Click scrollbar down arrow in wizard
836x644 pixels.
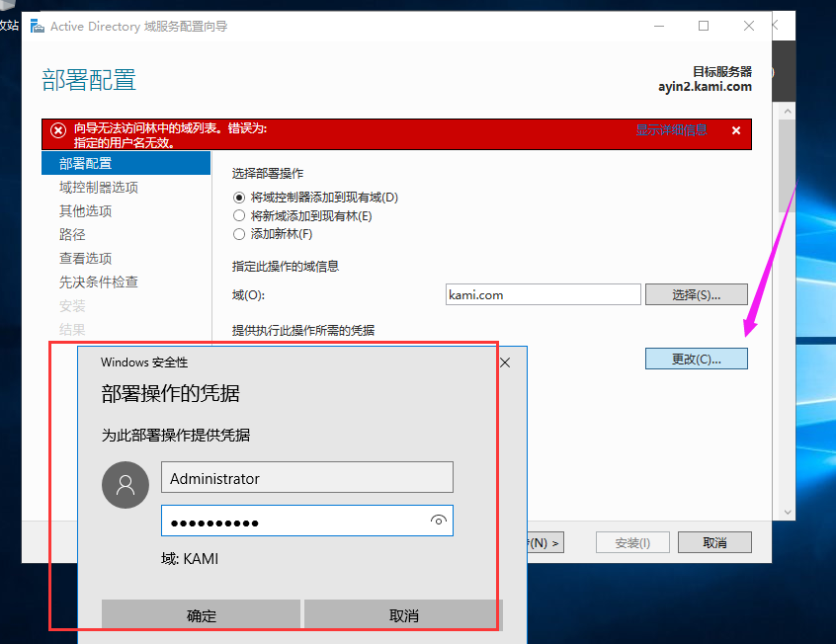[x=788, y=513]
